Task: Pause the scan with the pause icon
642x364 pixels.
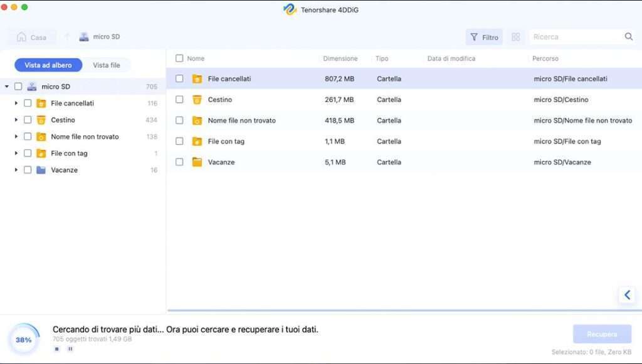Action: (70, 349)
